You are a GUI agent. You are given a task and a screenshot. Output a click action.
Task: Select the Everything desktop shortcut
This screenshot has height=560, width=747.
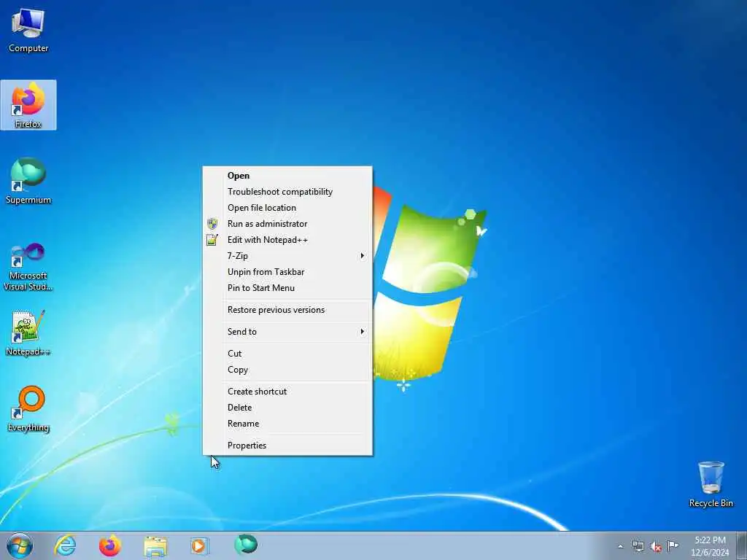pyautogui.click(x=28, y=408)
